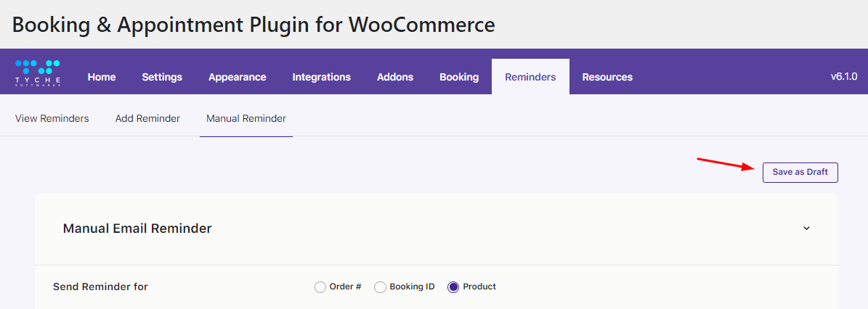868x309 pixels.
Task: Collapse the Manual Email Reminder section
Action: coord(806,228)
